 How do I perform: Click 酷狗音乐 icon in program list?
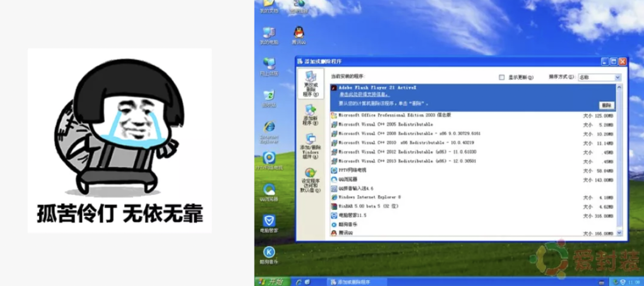[334, 224]
